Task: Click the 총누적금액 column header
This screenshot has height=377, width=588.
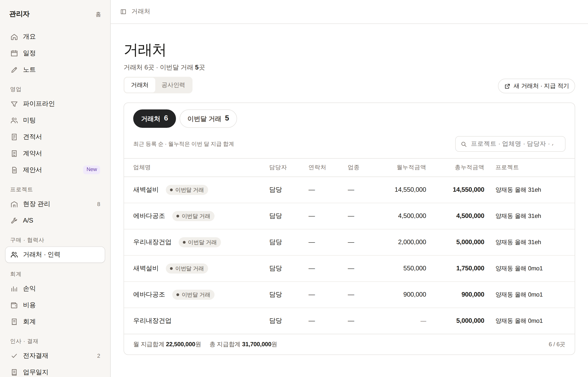Action: (x=469, y=167)
